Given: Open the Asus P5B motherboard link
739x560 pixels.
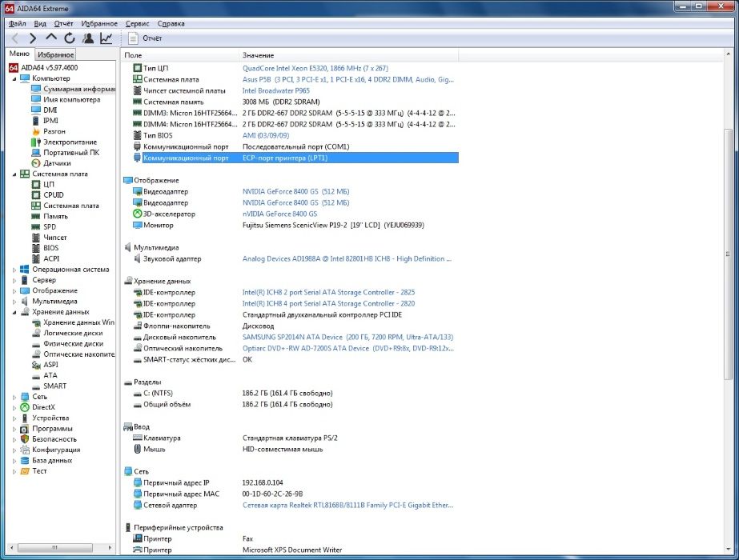Looking at the screenshot, I should (x=347, y=79).
